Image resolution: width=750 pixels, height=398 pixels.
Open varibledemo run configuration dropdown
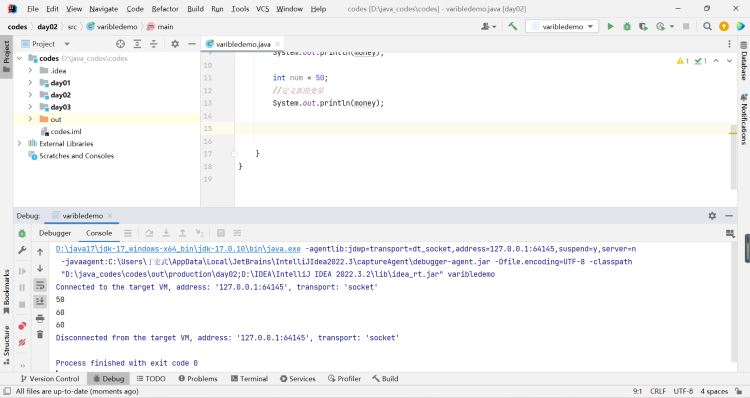pos(562,27)
